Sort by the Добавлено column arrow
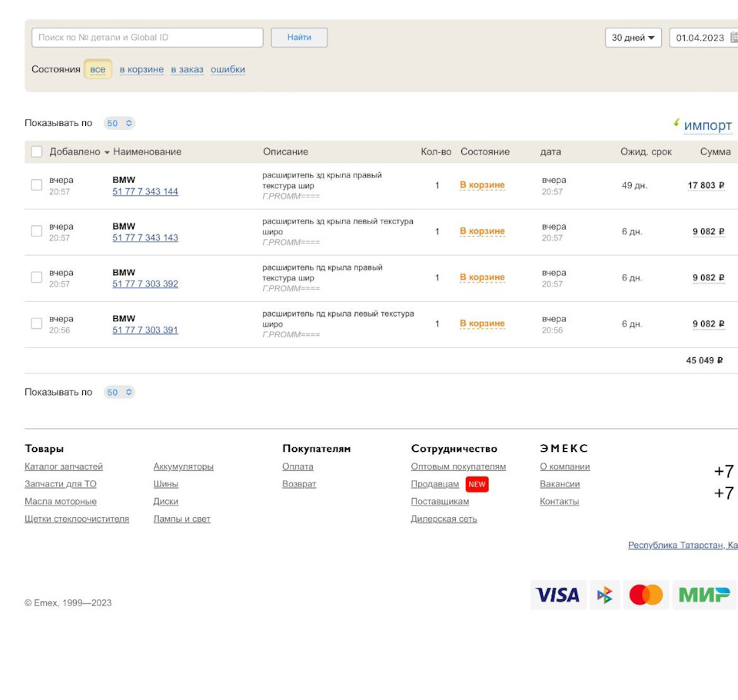The height and width of the screenshot is (700, 738). coord(107,152)
